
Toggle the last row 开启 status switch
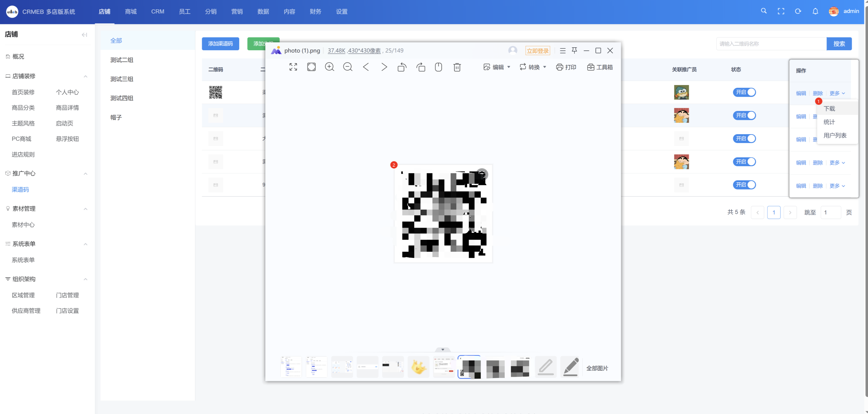[744, 185]
